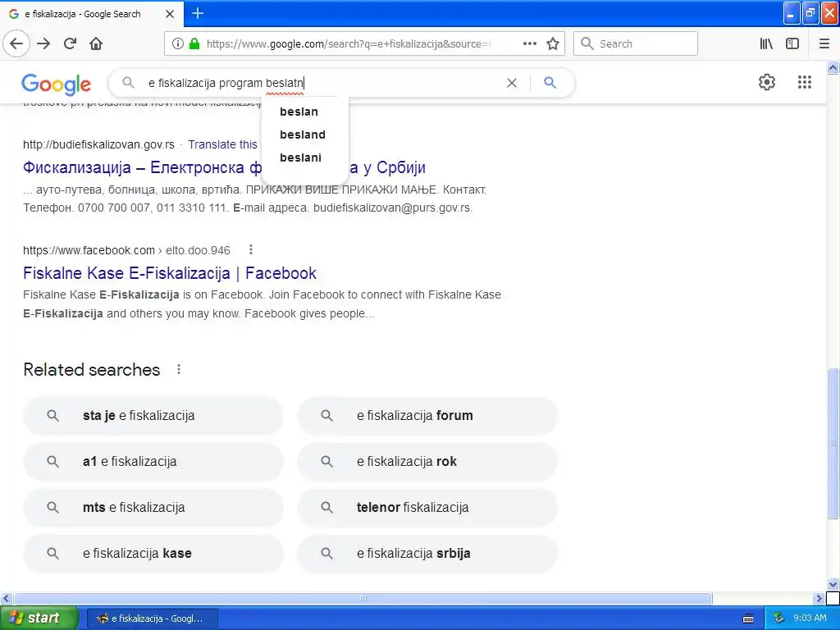Select the e fiskalizacija taskbar window button
Screen dimensions: 840x630
click(153, 619)
